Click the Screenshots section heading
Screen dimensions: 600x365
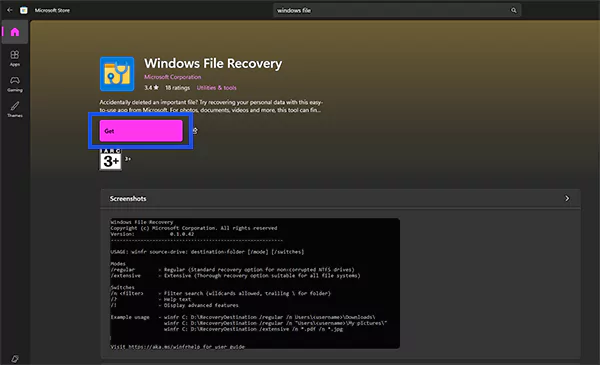coord(128,199)
